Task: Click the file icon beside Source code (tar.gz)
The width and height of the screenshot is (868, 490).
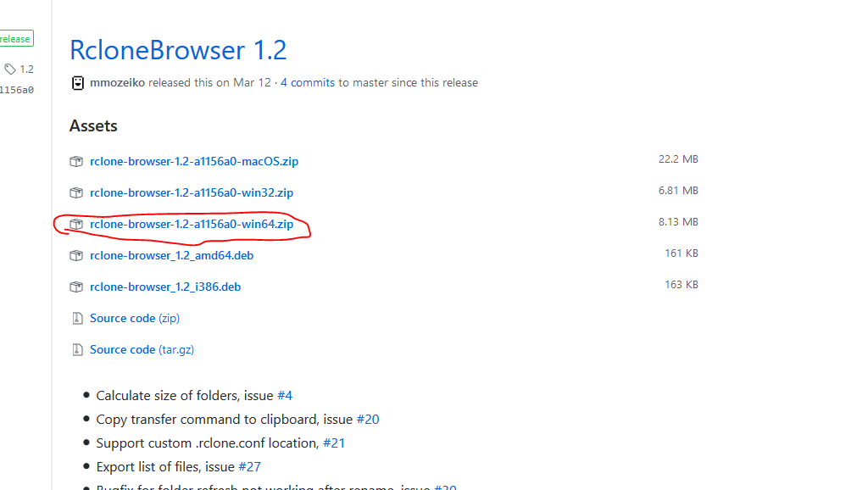Action: coord(77,350)
